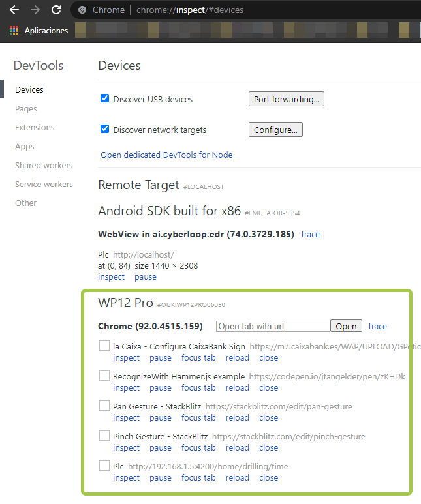Pause the la Caixa tab

161,358
